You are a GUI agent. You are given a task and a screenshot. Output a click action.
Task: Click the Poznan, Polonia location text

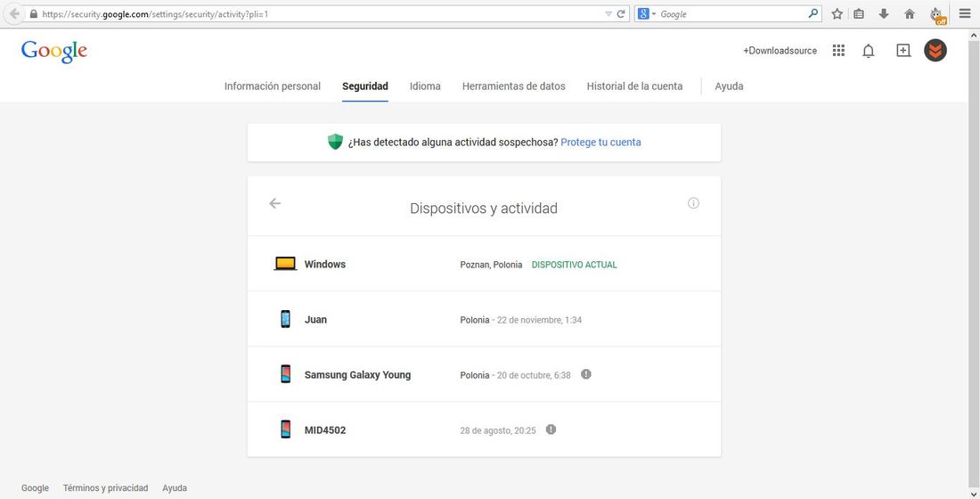pyautogui.click(x=491, y=265)
